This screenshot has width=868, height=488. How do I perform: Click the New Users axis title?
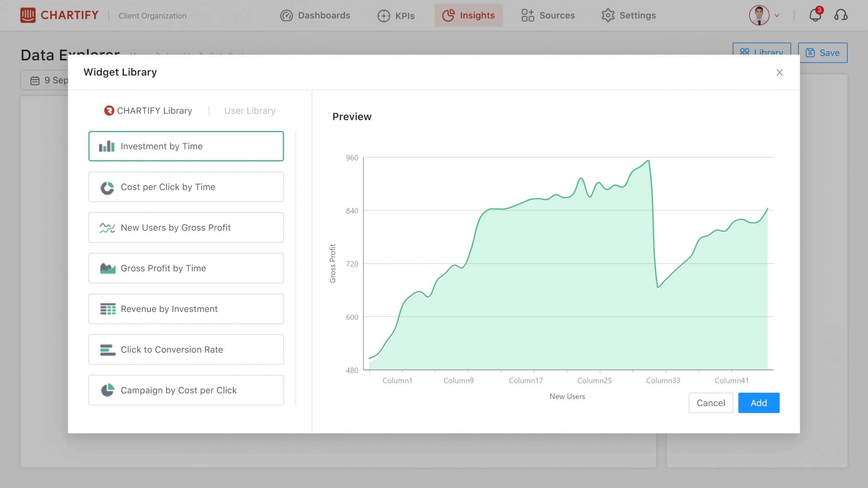click(567, 396)
